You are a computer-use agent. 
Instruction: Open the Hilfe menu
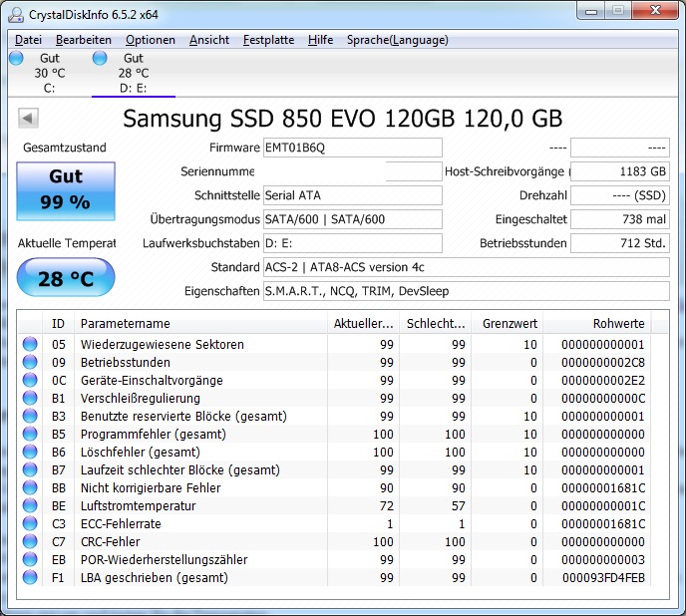tap(321, 40)
